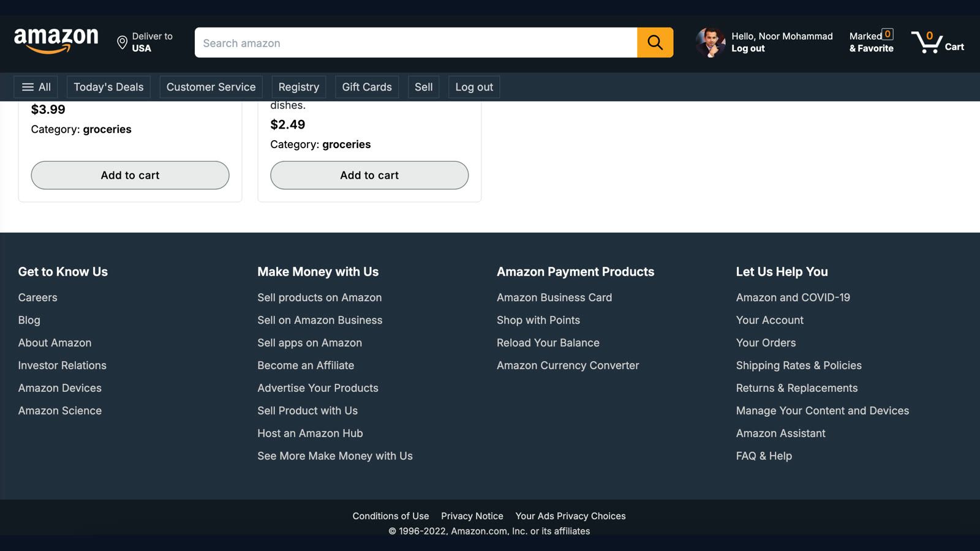The width and height of the screenshot is (980, 551).
Task: Click the $3.99 price text
Action: (48, 110)
